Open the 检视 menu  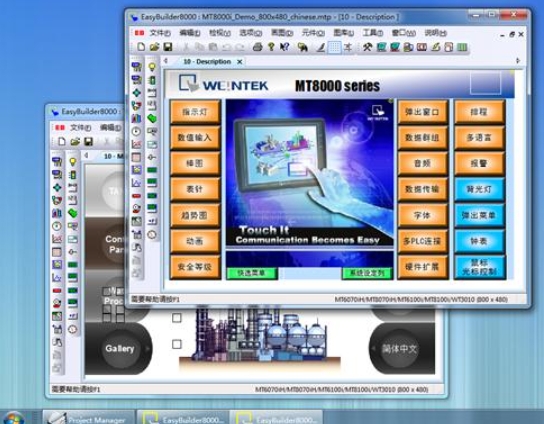(220, 33)
